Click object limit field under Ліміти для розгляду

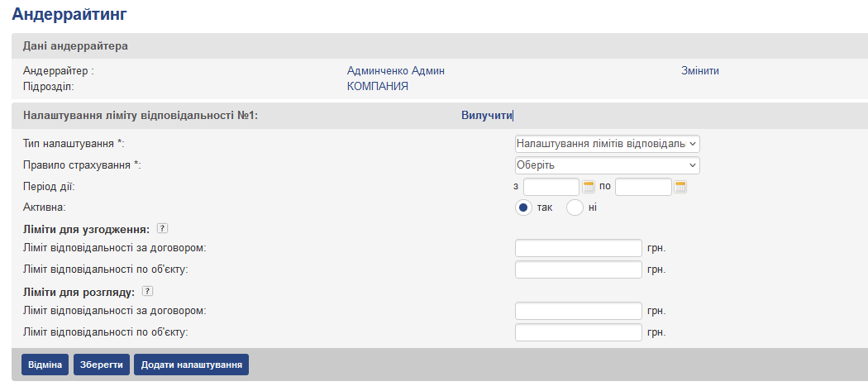click(578, 332)
